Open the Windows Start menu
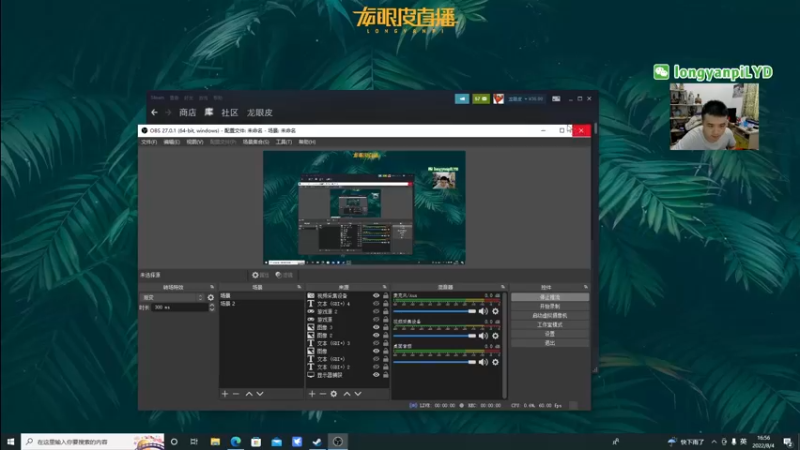Screen dimensions: 800x450 [10, 442]
